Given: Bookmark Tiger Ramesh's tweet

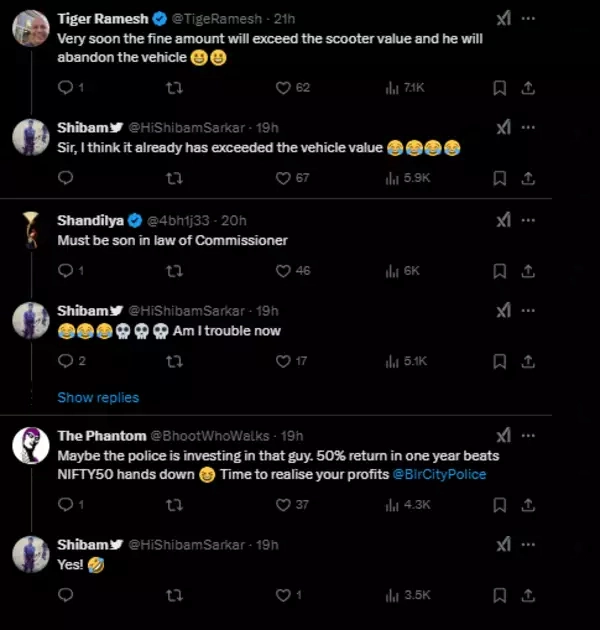Looking at the screenshot, I should 499,88.
